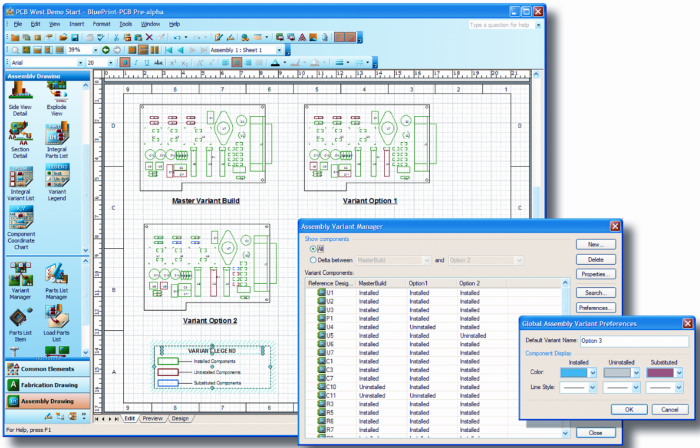The height and width of the screenshot is (448, 700).
Task: Go to the first sheet arrow
Action: tap(169, 50)
